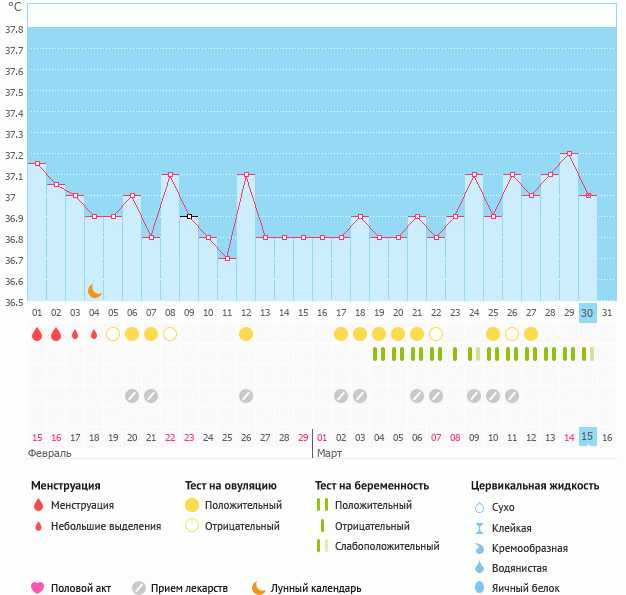Click the moon icon on day 04 of the chart
The width and height of the screenshot is (626, 595).
tap(94, 290)
